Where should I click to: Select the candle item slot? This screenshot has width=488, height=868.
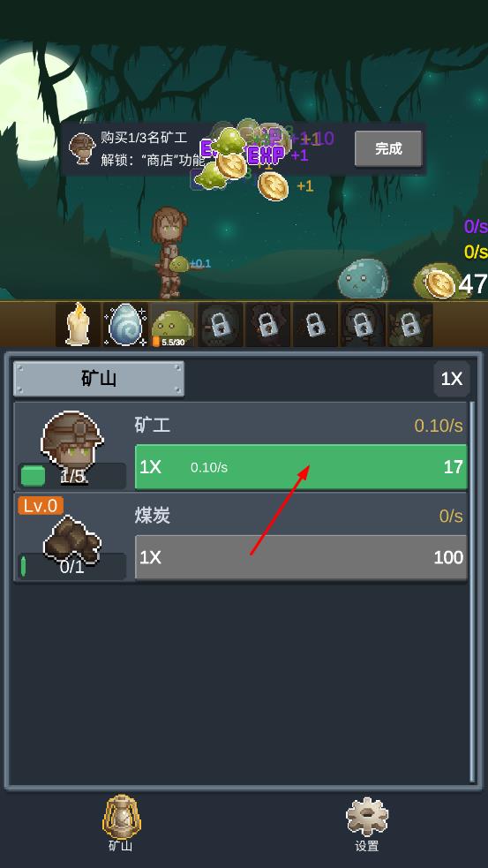[78, 324]
